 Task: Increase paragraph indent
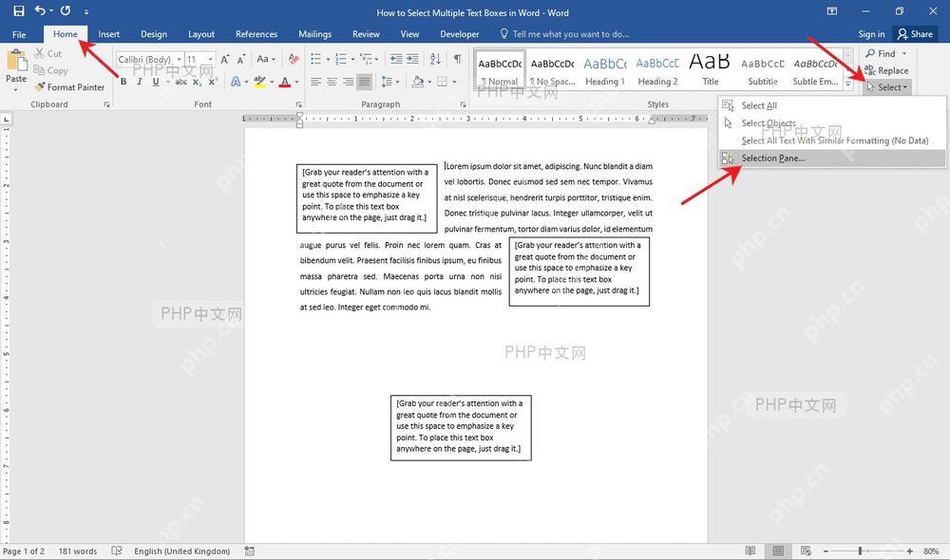pos(412,60)
